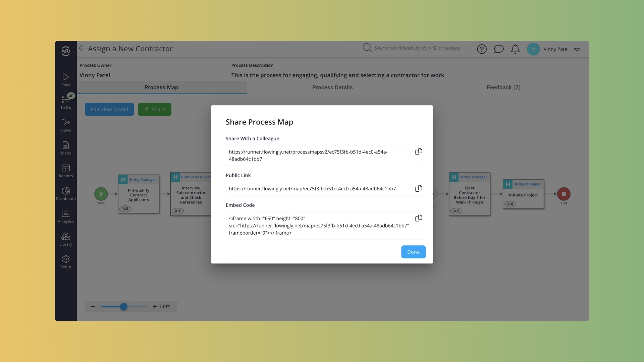Viewport: 644px width, 362px height.
Task: Open the help question-mark icon
Action: tap(482, 49)
